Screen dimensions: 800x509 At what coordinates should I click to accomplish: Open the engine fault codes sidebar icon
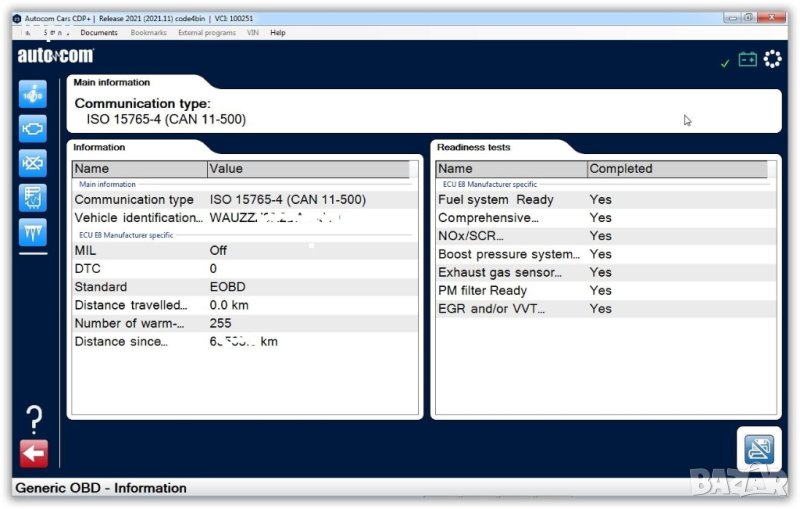pyautogui.click(x=33, y=129)
